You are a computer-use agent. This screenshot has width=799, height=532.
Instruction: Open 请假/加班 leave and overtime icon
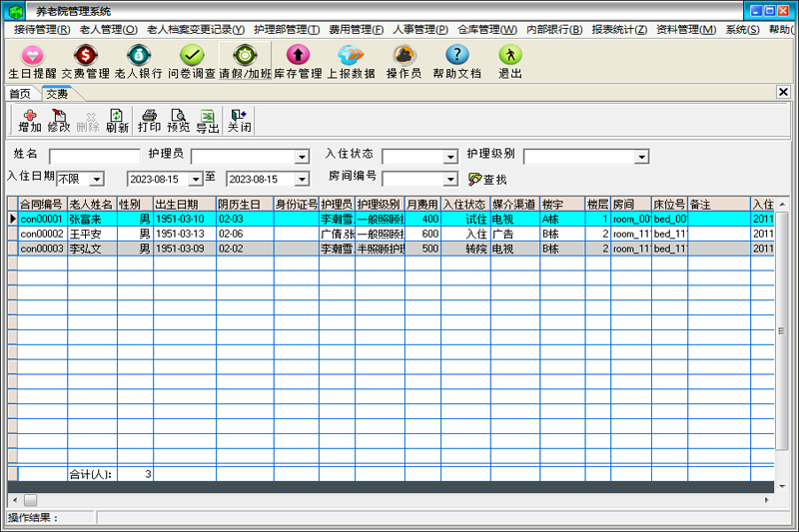(245, 62)
